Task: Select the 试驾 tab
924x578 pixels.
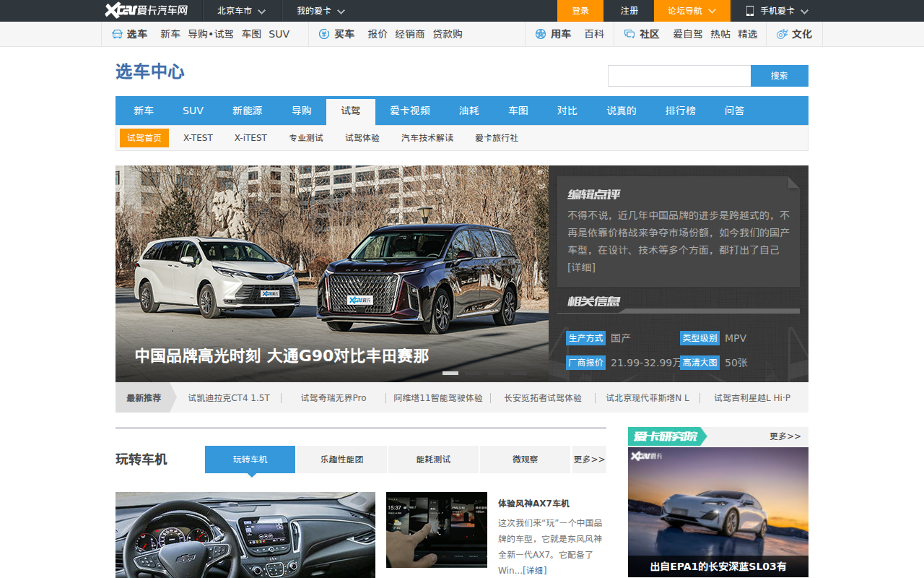Action: [x=351, y=111]
